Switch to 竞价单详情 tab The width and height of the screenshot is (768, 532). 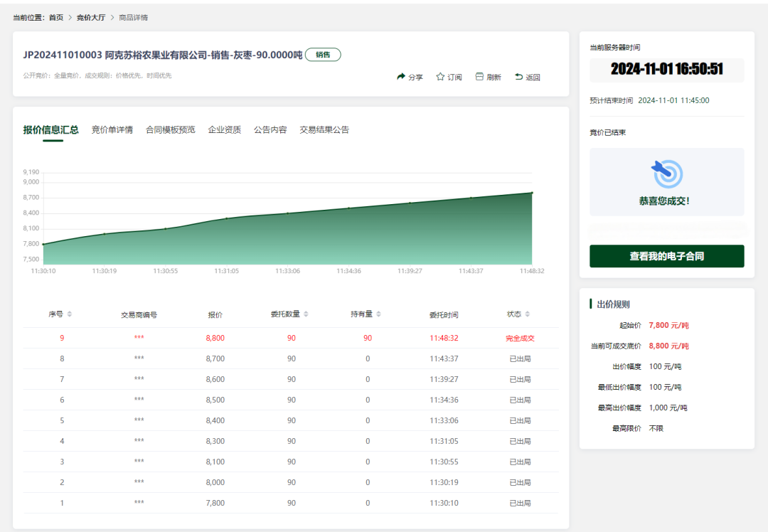112,130
